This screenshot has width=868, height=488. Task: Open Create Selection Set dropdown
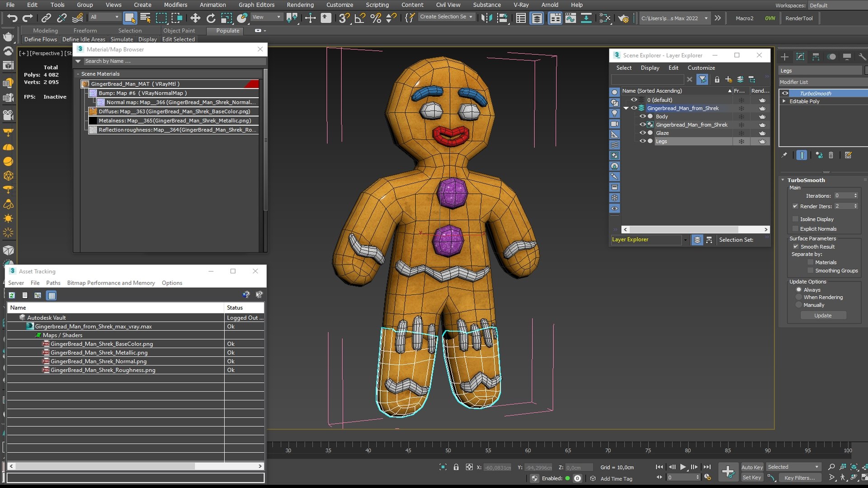[446, 17]
